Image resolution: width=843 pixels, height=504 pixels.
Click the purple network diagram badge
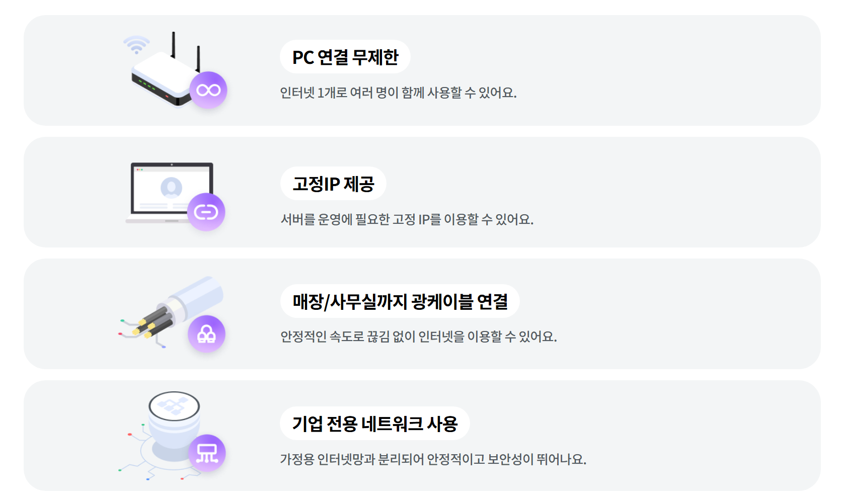click(x=207, y=453)
